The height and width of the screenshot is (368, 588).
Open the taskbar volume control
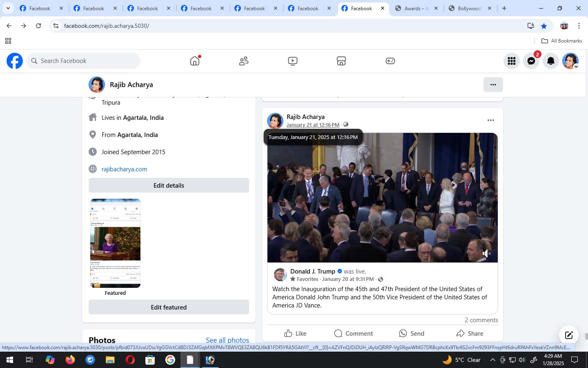[522, 360]
